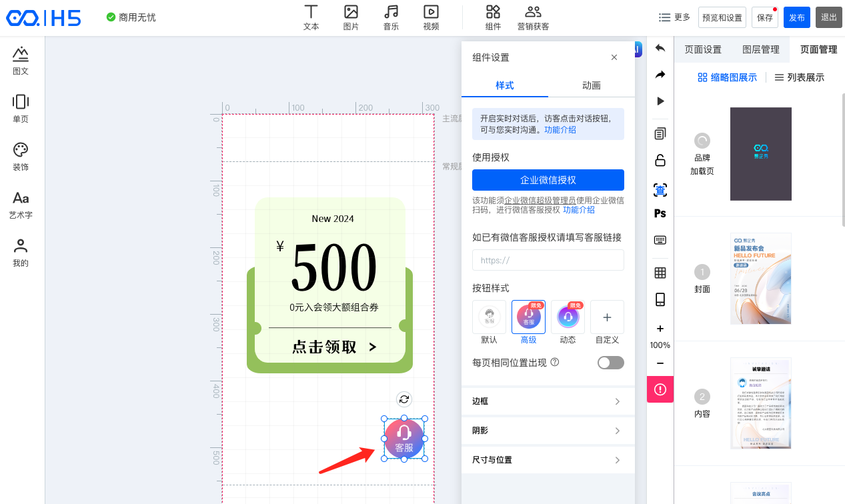Open 功能介绍 link in the blue notice
The width and height of the screenshot is (845, 504).
560,130
